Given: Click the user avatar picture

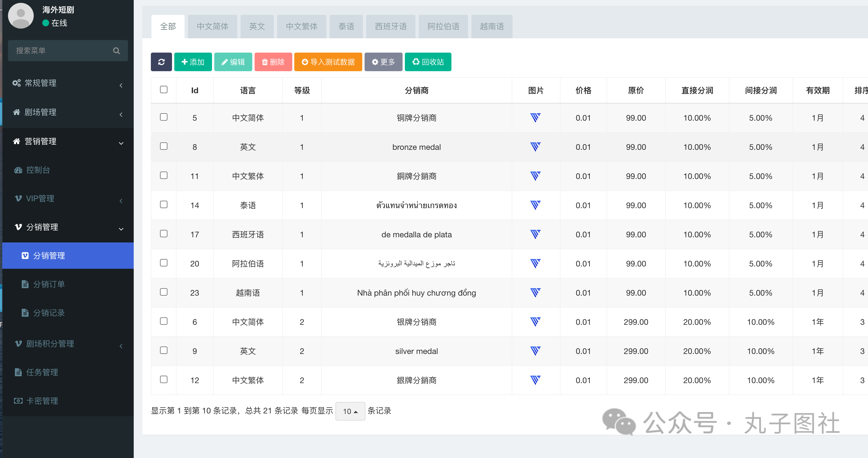Looking at the screenshot, I should click(21, 16).
